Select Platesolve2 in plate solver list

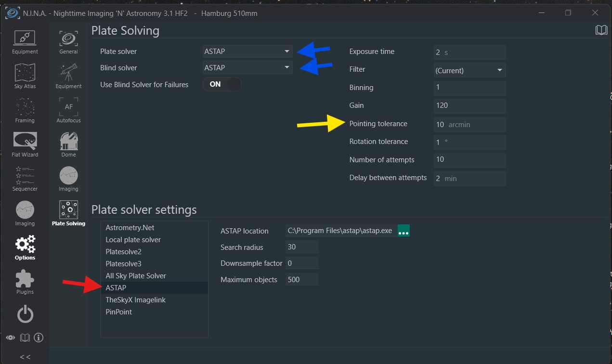pos(124,252)
